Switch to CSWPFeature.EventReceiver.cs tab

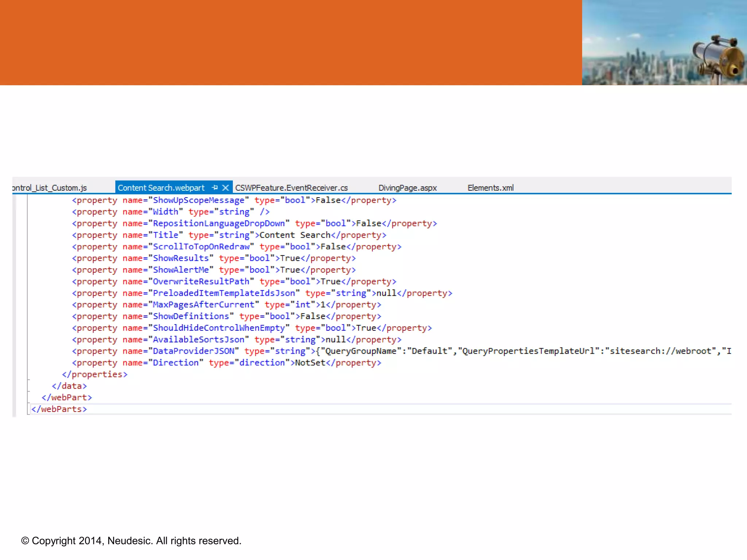[x=291, y=188]
